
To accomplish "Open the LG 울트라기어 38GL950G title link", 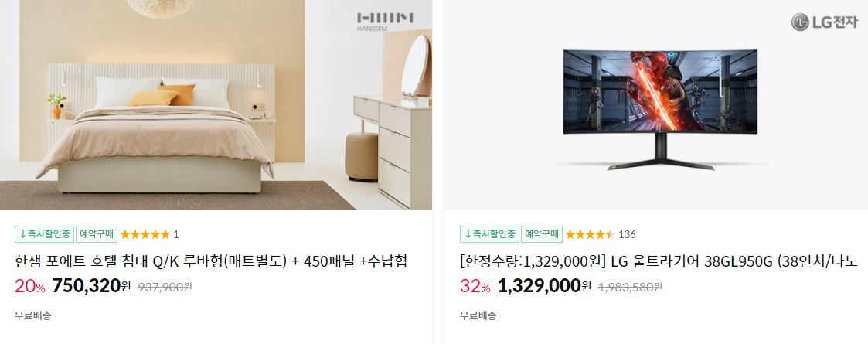I will pos(659,261).
